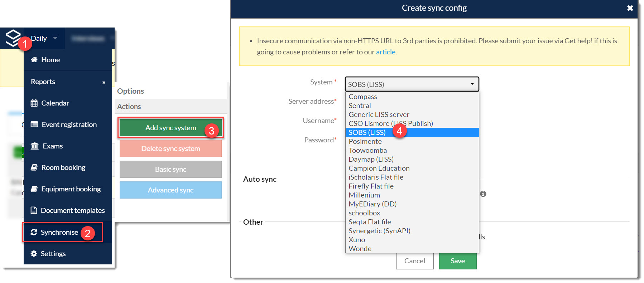
Task: Expand the Reports submenu chevron
Action: tap(104, 82)
